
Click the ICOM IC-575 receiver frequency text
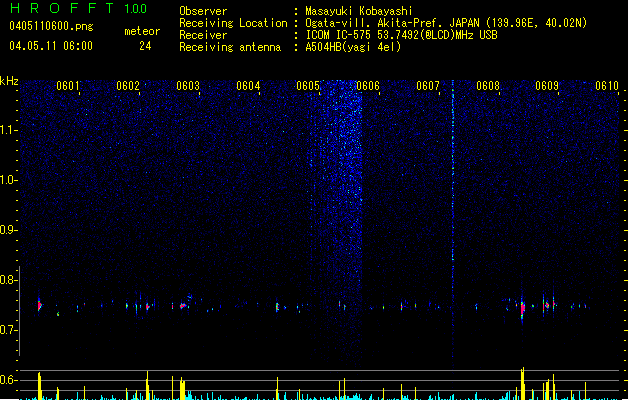coord(402,35)
